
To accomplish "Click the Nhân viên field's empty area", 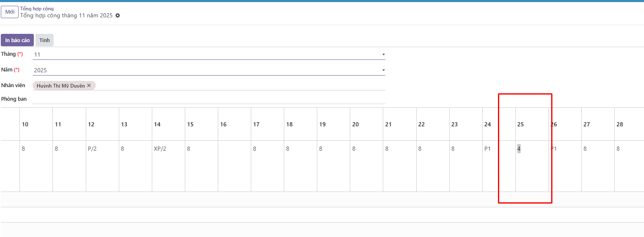I will [x=239, y=85].
